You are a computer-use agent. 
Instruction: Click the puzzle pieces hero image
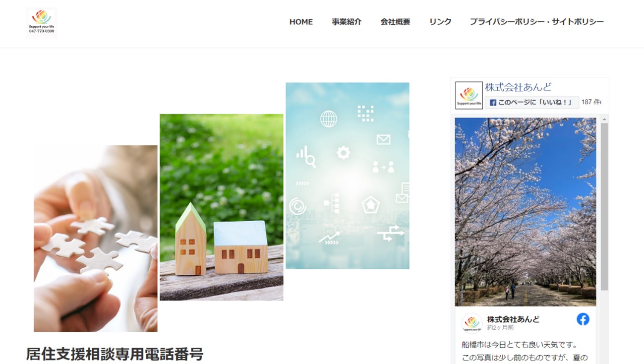[x=96, y=239]
